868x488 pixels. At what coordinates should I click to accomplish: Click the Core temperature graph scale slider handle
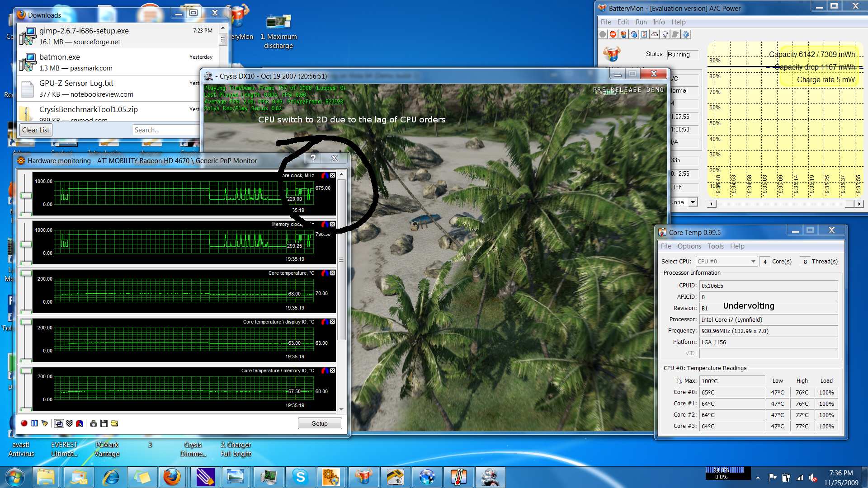click(26, 273)
